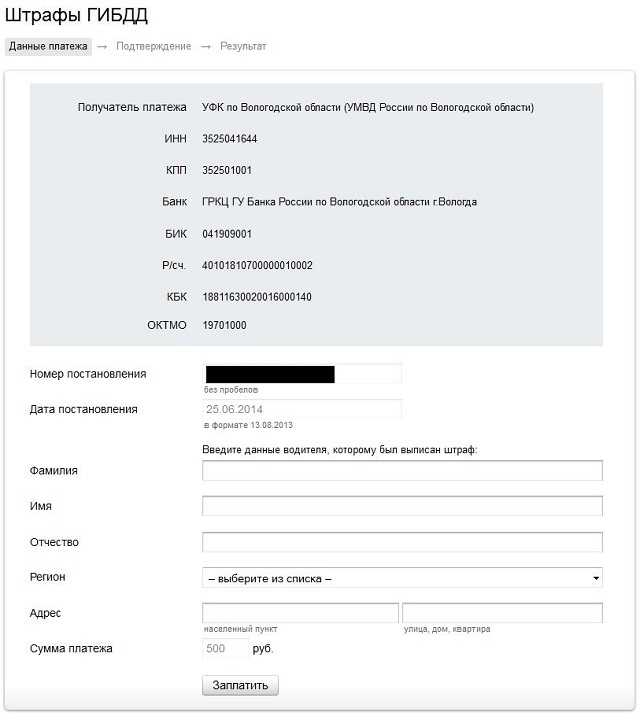The height and width of the screenshot is (716, 640).
Task: Switch to the Результат step
Action: click(x=243, y=46)
